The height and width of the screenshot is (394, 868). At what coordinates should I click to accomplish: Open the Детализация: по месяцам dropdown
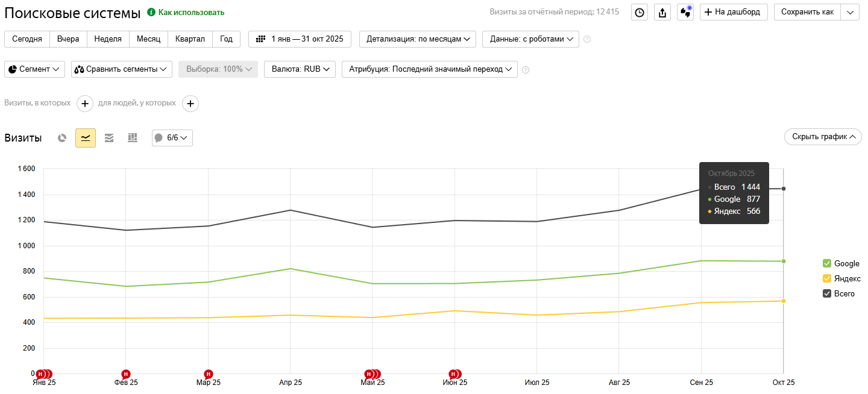click(418, 39)
